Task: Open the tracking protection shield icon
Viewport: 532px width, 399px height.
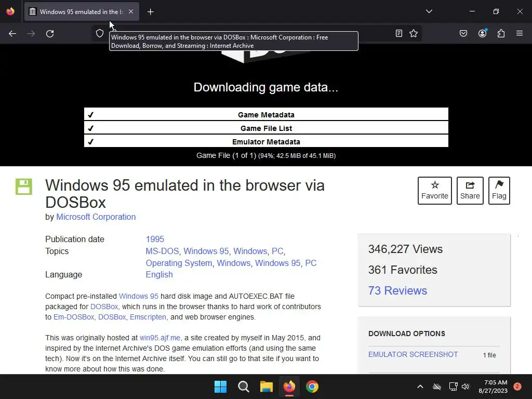Action: (x=99, y=33)
